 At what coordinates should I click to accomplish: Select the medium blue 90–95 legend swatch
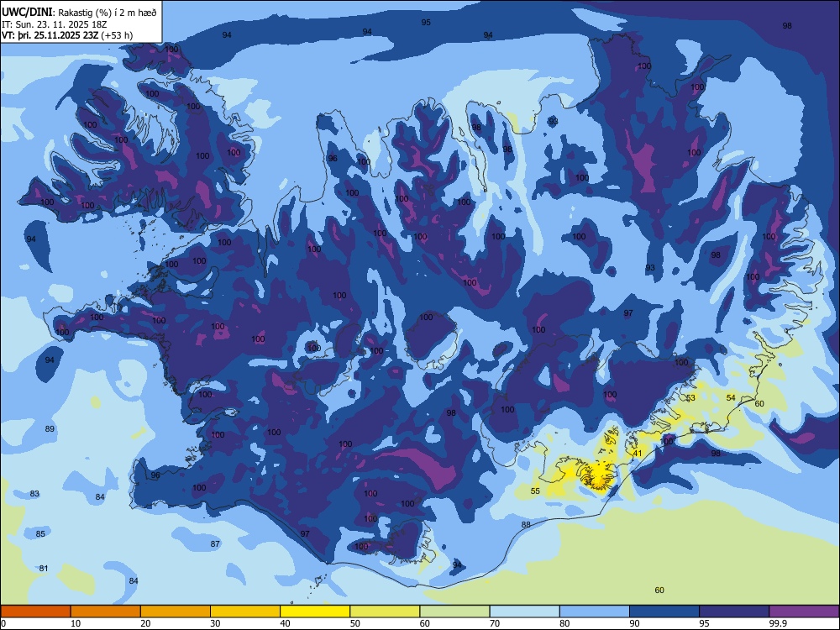coord(664,612)
